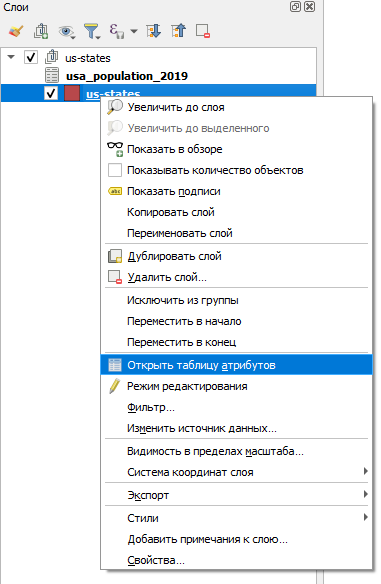381x584 pixels.
Task: Open the Layer Styling panel brush icon
Action: point(16,31)
